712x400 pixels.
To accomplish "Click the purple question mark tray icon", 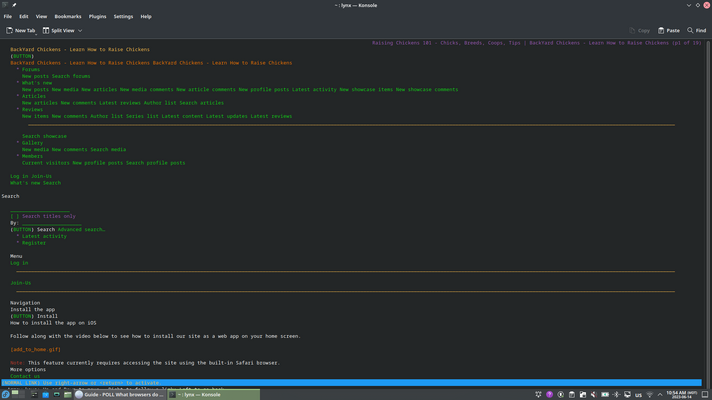I will point(549,395).
